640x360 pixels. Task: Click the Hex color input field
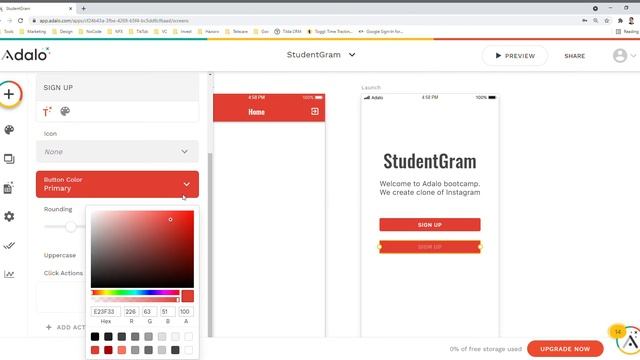(x=106, y=311)
